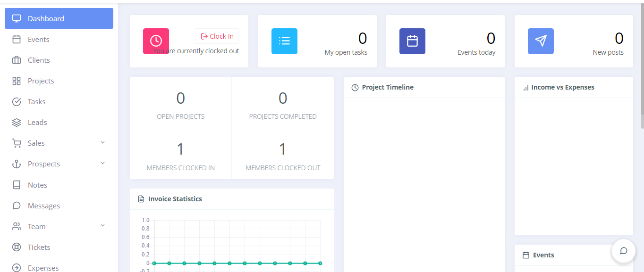Open the chat bubble floating button
Screen dimensions: 644x272
[x=623, y=251]
